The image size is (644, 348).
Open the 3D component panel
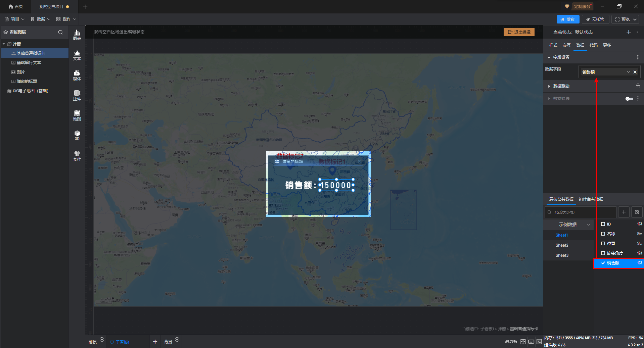tap(77, 135)
